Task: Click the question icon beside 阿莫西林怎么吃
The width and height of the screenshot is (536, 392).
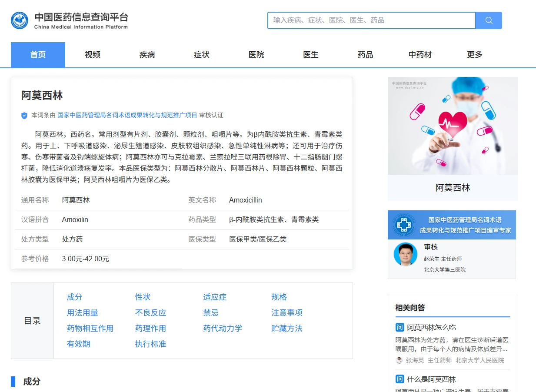Action: coord(400,328)
